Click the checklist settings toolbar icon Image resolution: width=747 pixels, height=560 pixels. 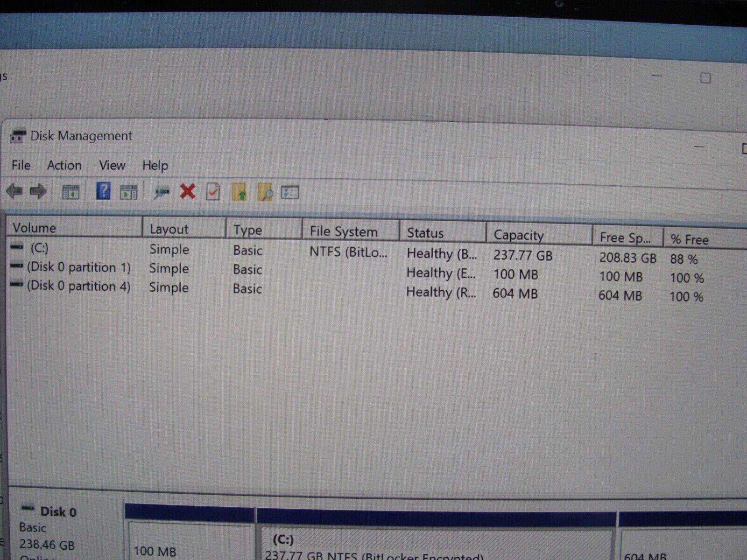pyautogui.click(x=290, y=192)
